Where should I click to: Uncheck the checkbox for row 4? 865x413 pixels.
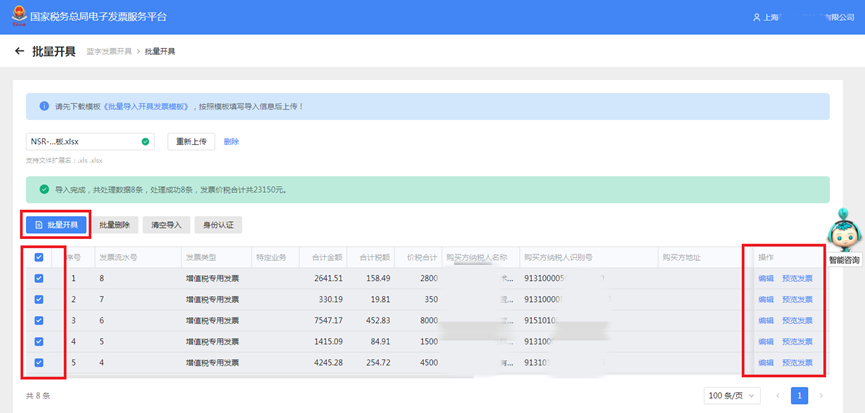(39, 341)
